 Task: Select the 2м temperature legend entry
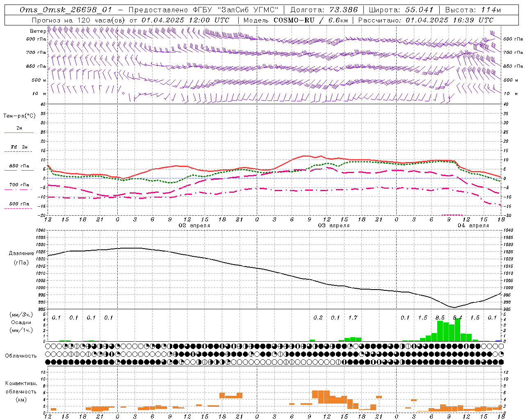19,128
